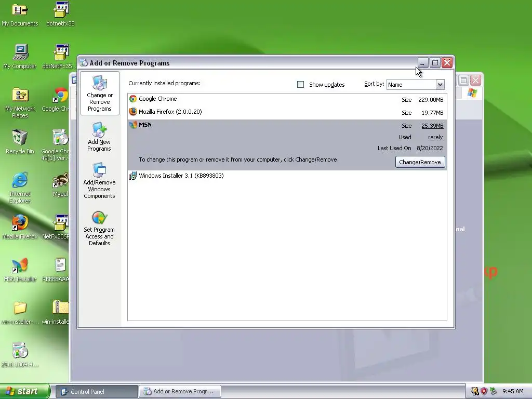Click the MSN size link 25.39MB
Image resolution: width=532 pixels, height=399 pixels.
tap(432, 126)
